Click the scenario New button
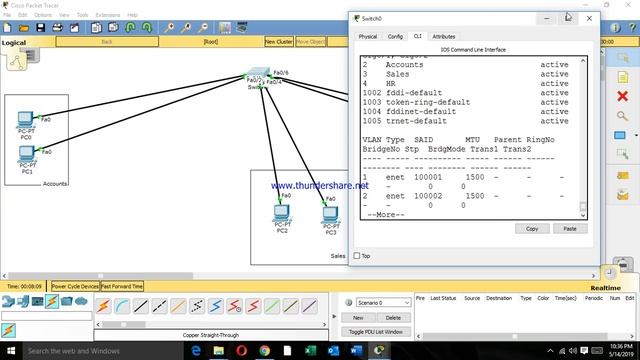 pos(358,318)
